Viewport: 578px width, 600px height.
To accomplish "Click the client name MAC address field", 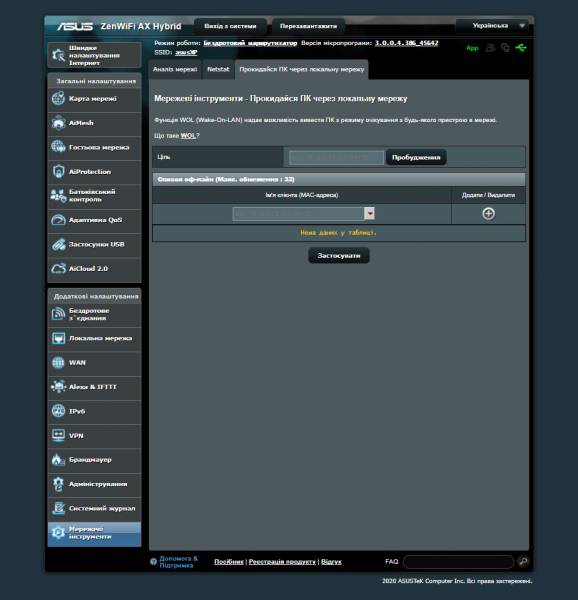I will point(298,214).
